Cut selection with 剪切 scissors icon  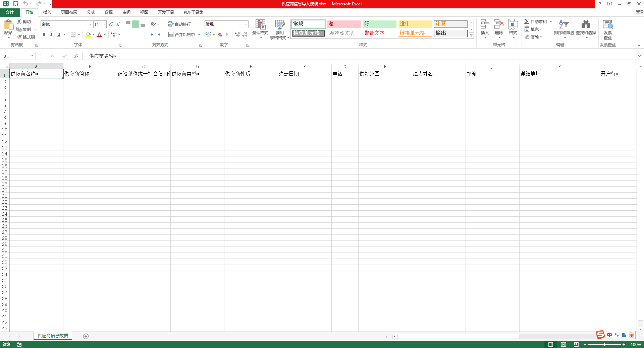pyautogui.click(x=24, y=21)
